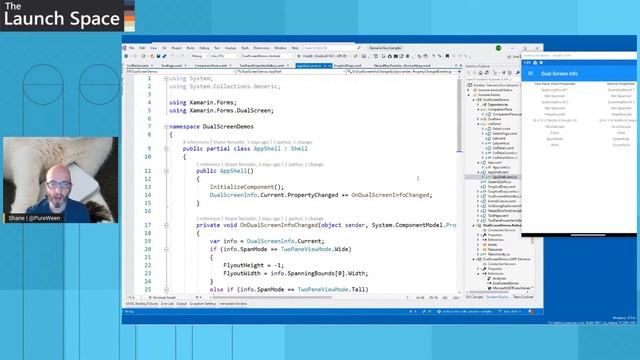The width and height of the screenshot is (640, 360).
Task: Select the selected AppShell.xaml.cs file in Solution Explorer
Action: [x=504, y=177]
